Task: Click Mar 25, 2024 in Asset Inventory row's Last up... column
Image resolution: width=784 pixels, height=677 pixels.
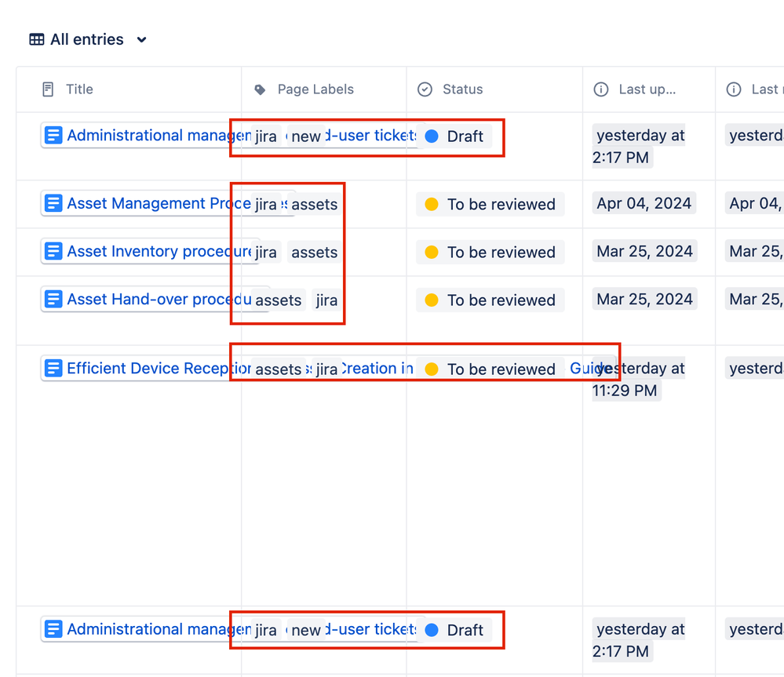Action: tap(644, 251)
